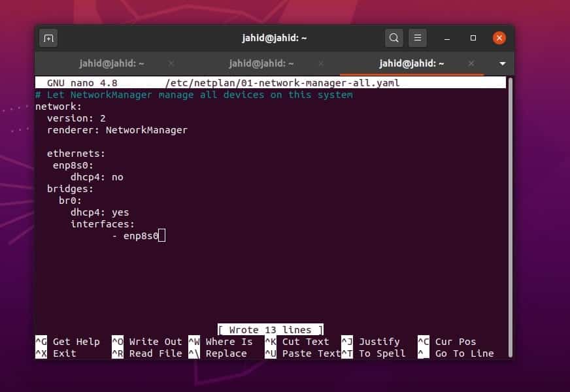Open a new terminal tab
Image resolution: width=570 pixels, height=392 pixels.
point(48,38)
